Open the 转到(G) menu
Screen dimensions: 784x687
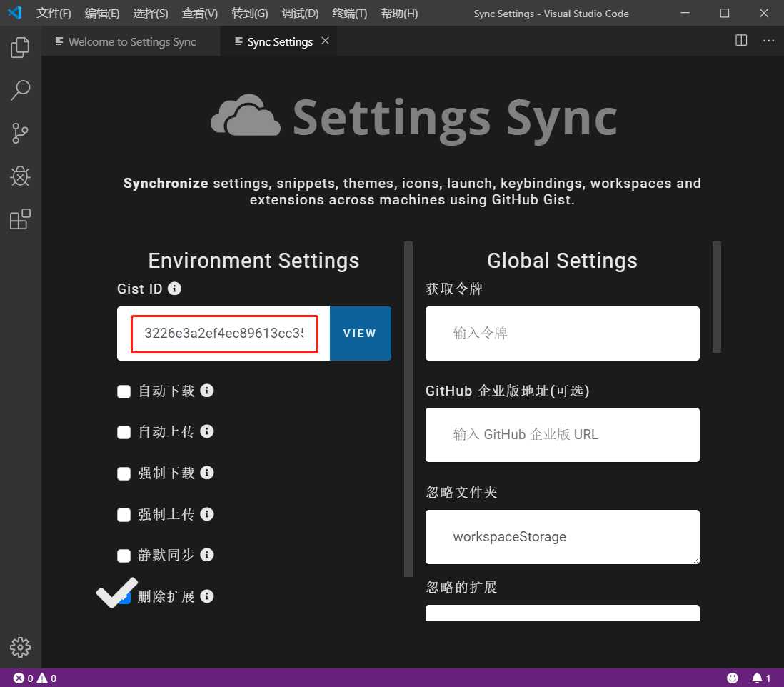click(249, 13)
